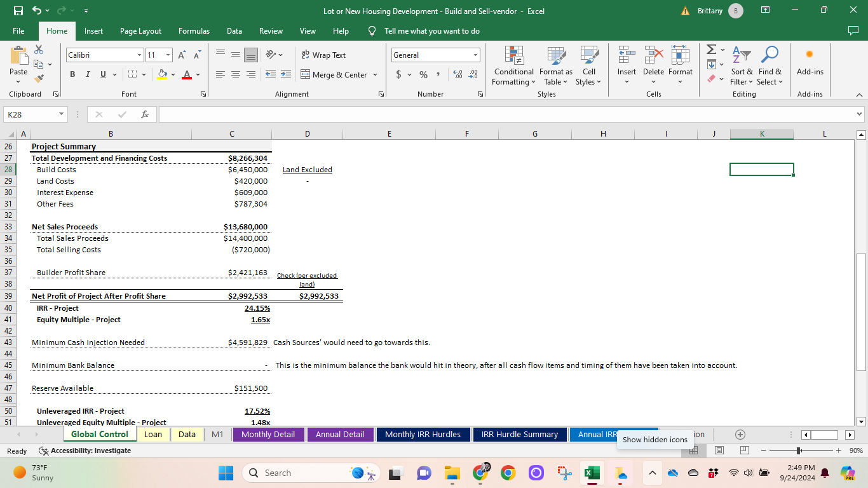Click Tell me what you want to do
868x488 pixels.
coord(432,30)
